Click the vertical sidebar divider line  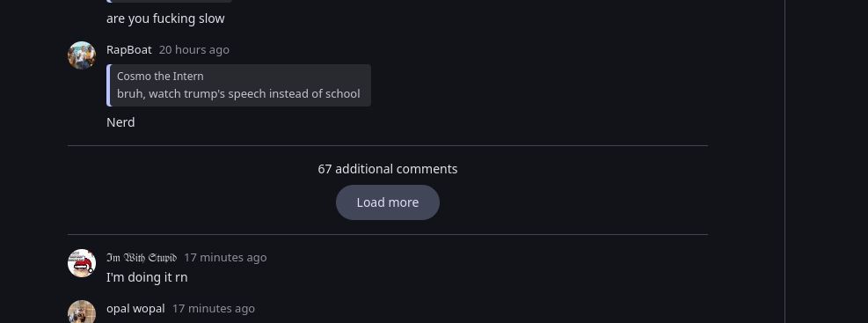[x=785, y=161]
